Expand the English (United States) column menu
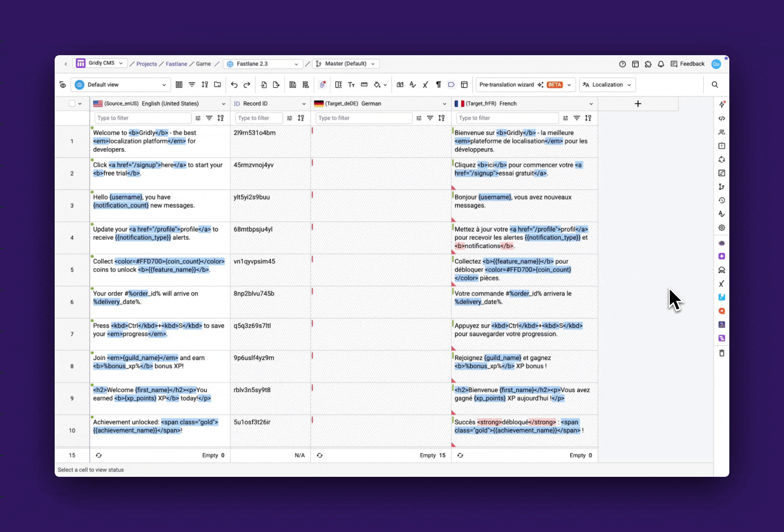Image resolution: width=784 pixels, height=532 pixels. [x=224, y=104]
